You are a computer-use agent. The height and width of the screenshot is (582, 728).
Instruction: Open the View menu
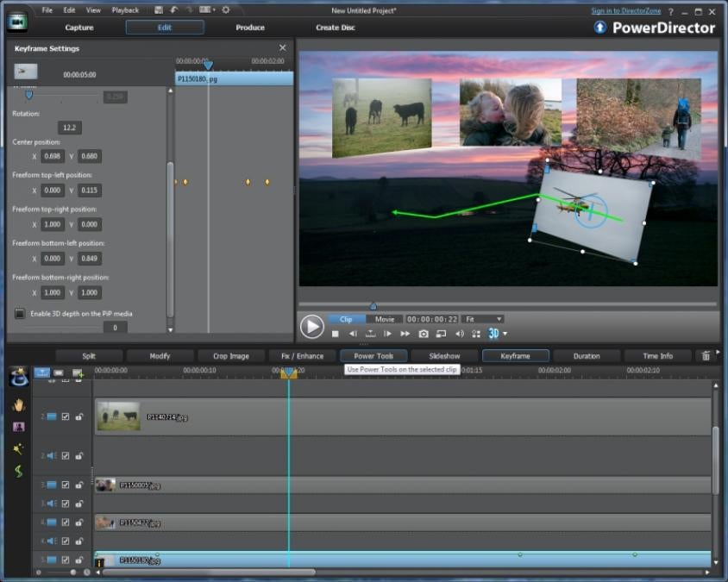93,10
